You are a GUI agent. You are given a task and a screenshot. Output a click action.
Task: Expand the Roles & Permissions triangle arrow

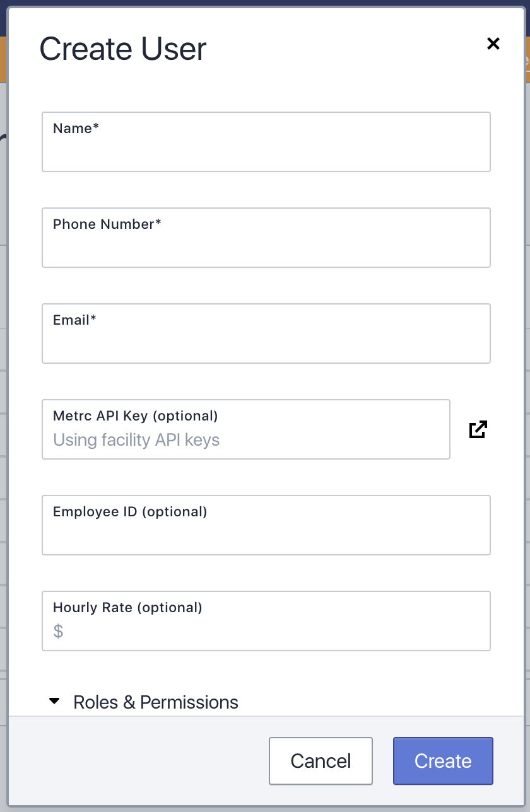point(55,701)
